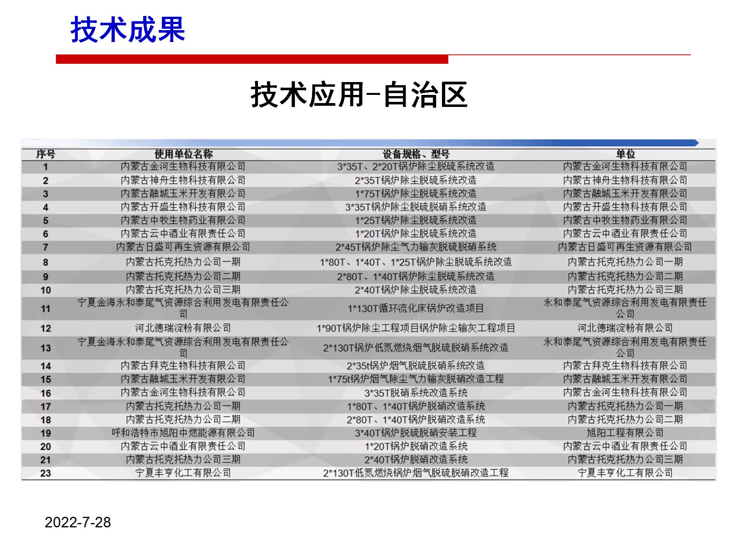Click cell 2*130T低氮燃烧锅炉烟气脱硫脱硝改造工程
The width and height of the screenshot is (747, 560).
[x=416, y=473]
